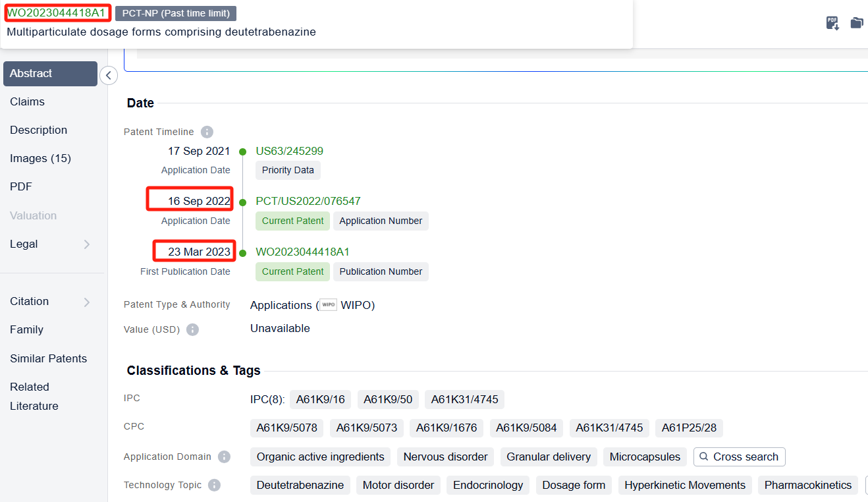Select the A61K9/5078 CPC tag

[x=286, y=428]
